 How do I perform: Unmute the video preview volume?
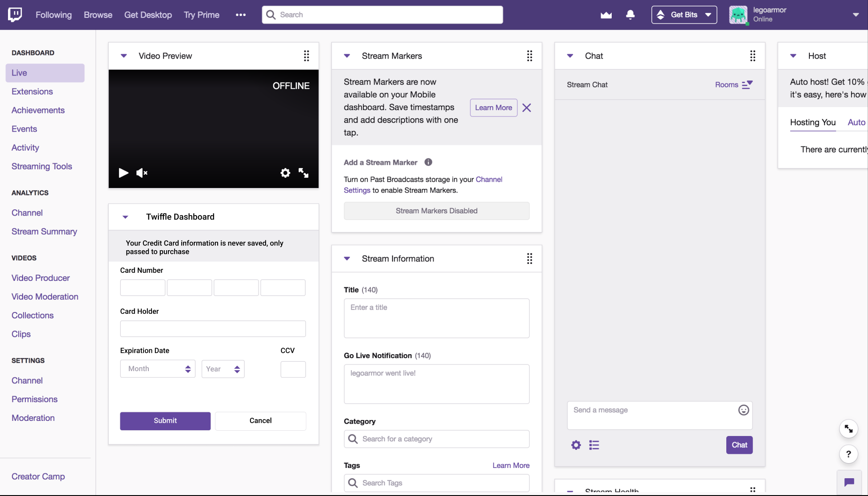coord(142,173)
